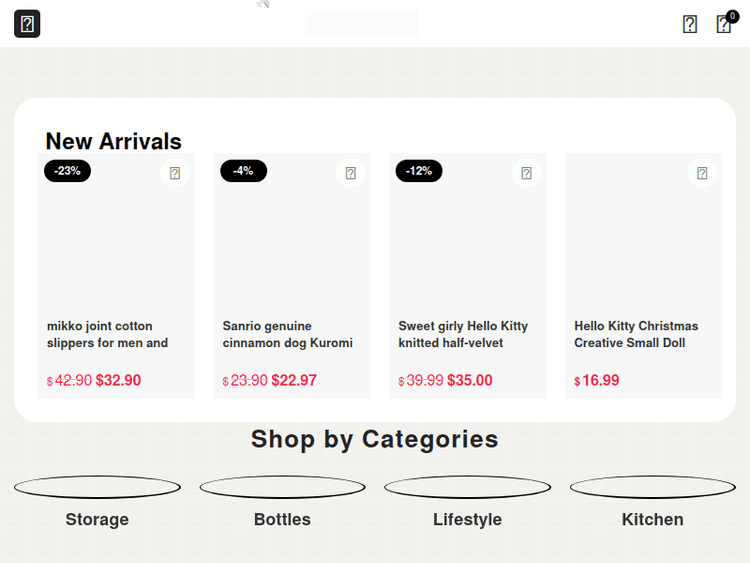Click corner icon on Sanrio Kuromi card
This screenshot has height=563, width=750.
click(x=351, y=173)
